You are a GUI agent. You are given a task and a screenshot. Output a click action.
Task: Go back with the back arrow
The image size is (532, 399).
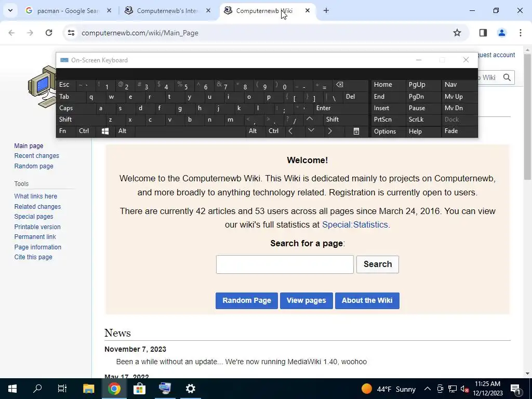tap(11, 33)
